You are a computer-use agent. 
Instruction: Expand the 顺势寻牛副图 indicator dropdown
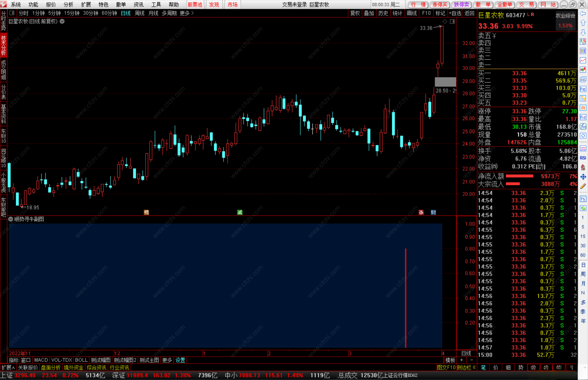click(x=11, y=219)
